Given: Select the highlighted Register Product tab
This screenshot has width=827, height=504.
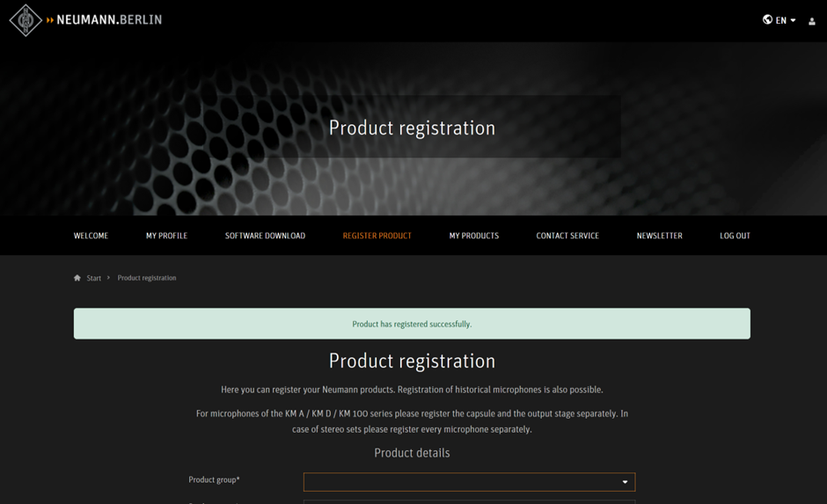Looking at the screenshot, I should click(x=377, y=236).
